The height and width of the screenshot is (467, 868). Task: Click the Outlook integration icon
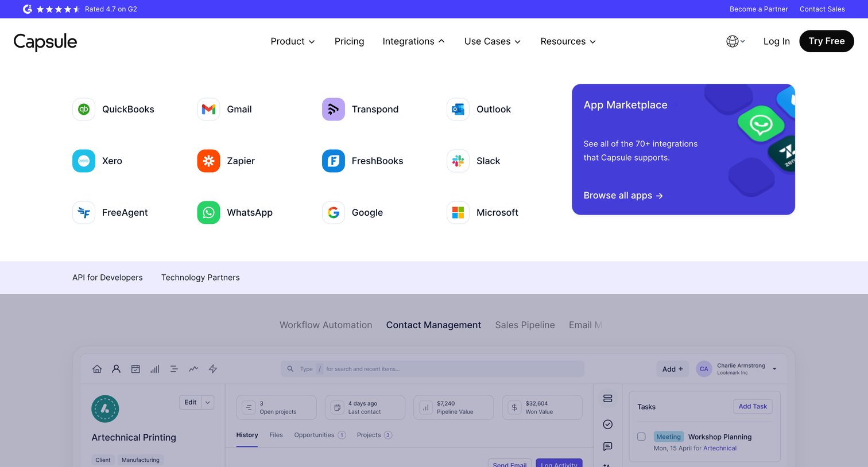(x=458, y=109)
